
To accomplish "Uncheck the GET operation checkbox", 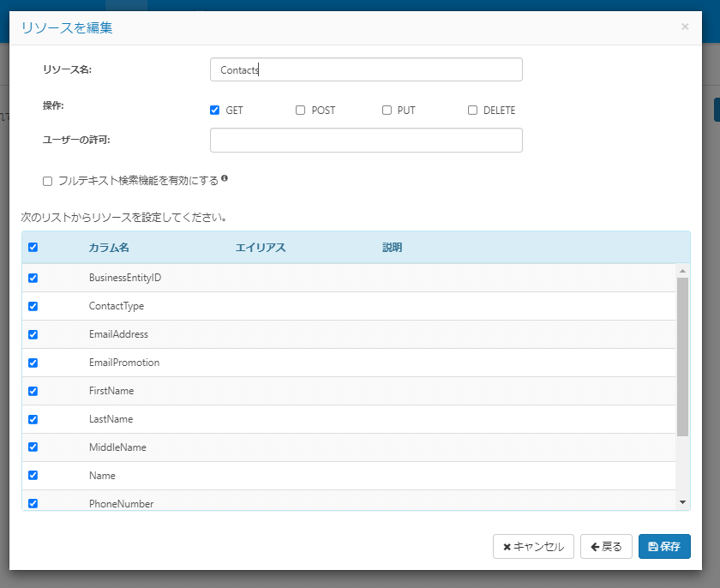I will pos(215,111).
